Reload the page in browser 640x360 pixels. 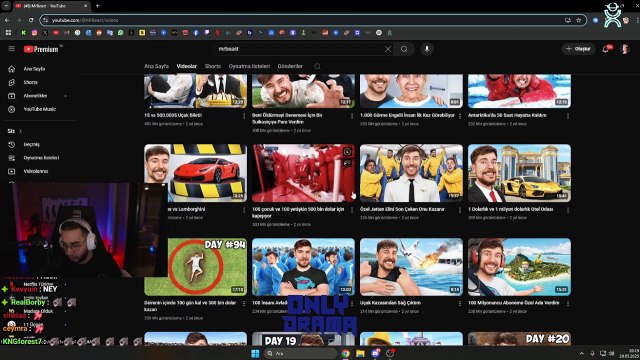(31, 20)
